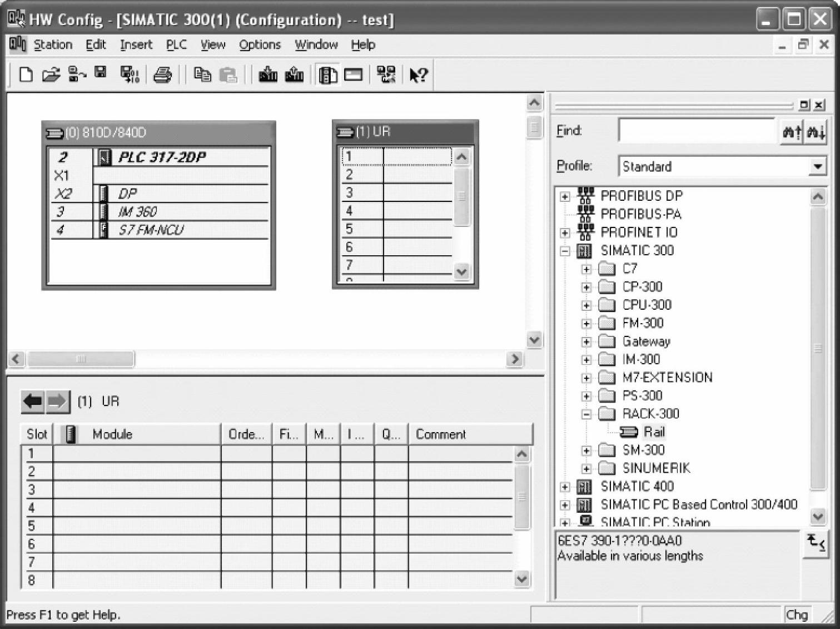The width and height of the screenshot is (840, 629).
Task: Click the catalog tree scroll-down arrow
Action: point(818,517)
